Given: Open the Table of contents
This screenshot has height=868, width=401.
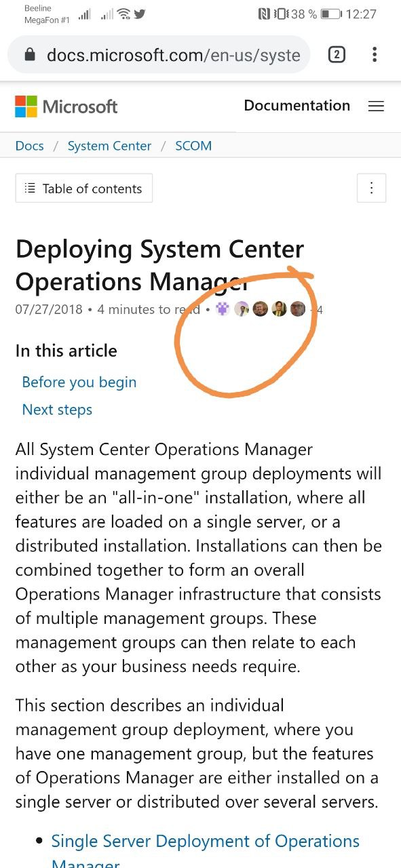Looking at the screenshot, I should point(84,189).
